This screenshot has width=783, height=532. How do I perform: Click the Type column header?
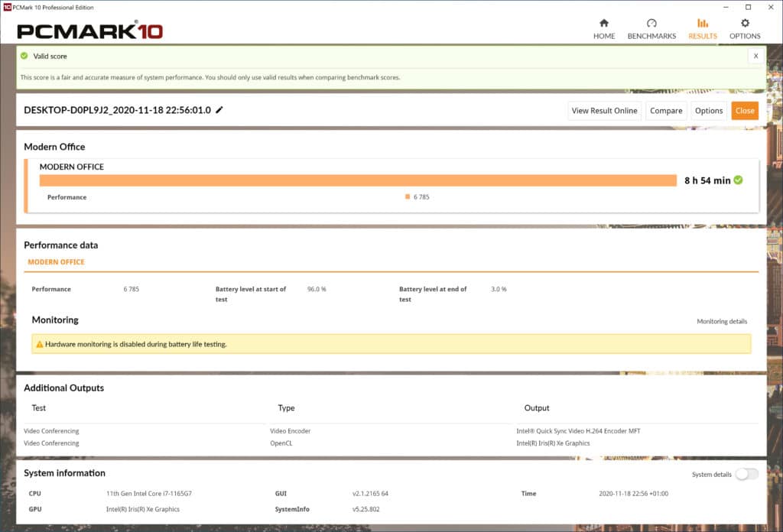click(x=286, y=407)
